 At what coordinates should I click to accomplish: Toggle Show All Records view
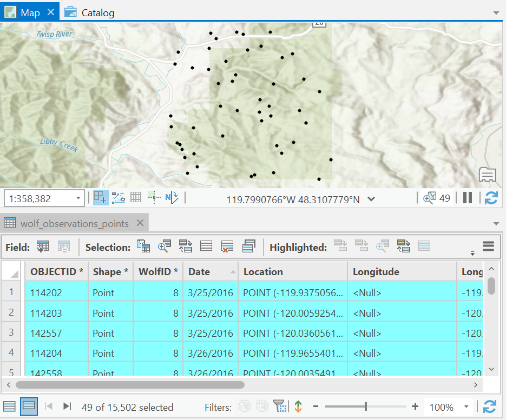(9, 406)
